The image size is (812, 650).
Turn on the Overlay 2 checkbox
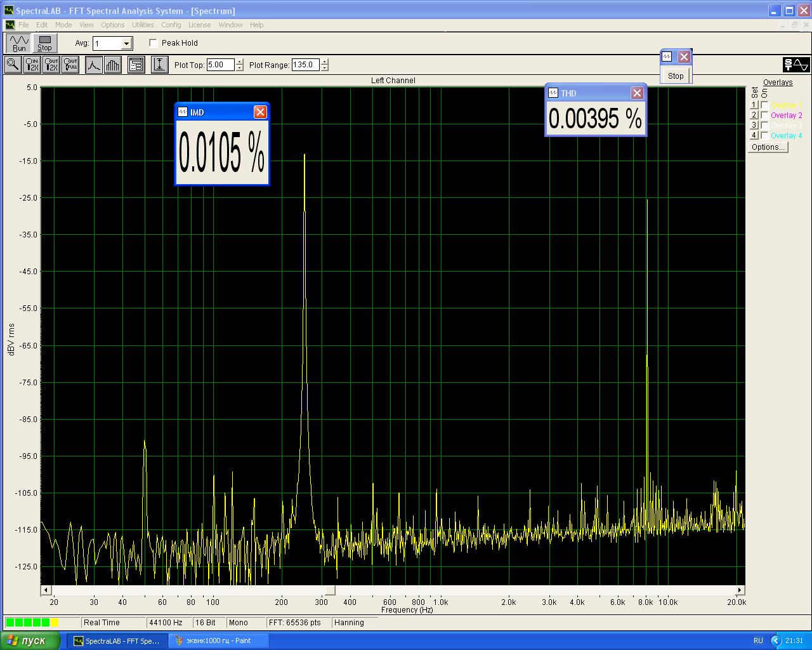tap(764, 116)
